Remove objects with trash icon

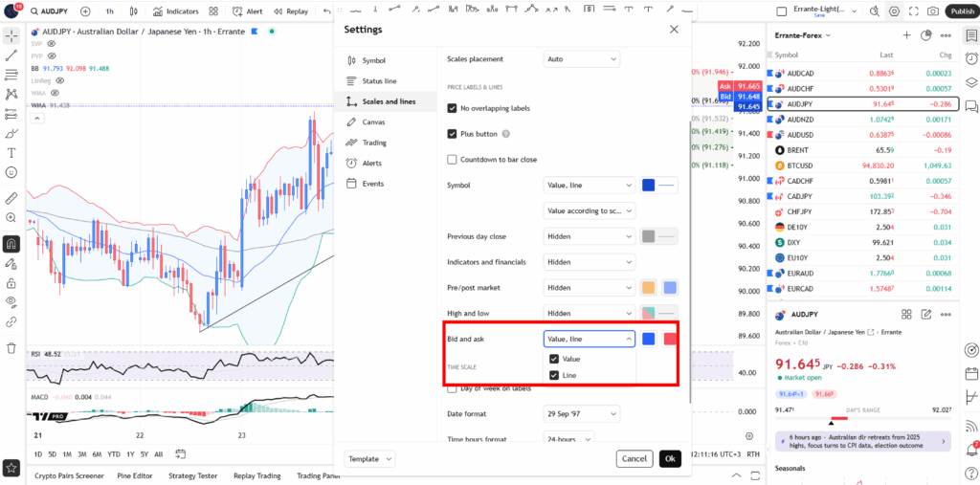pyautogui.click(x=11, y=348)
